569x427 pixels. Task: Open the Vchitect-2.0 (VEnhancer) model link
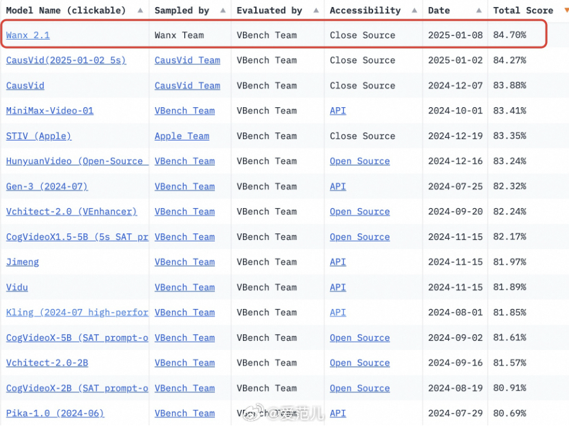coord(71,212)
